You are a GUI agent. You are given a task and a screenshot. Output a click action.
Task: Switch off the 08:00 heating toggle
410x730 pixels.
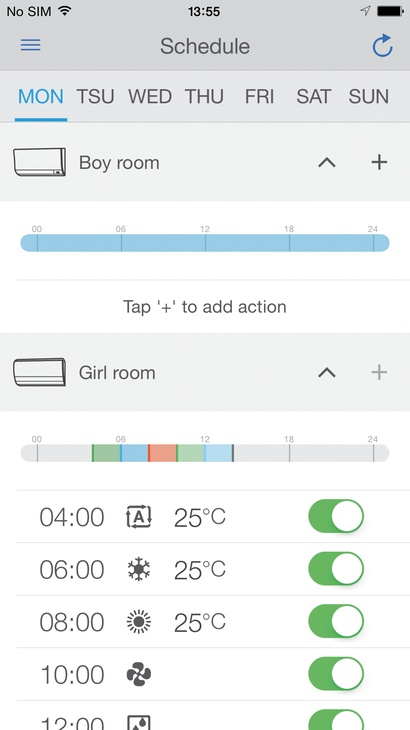pyautogui.click(x=336, y=621)
